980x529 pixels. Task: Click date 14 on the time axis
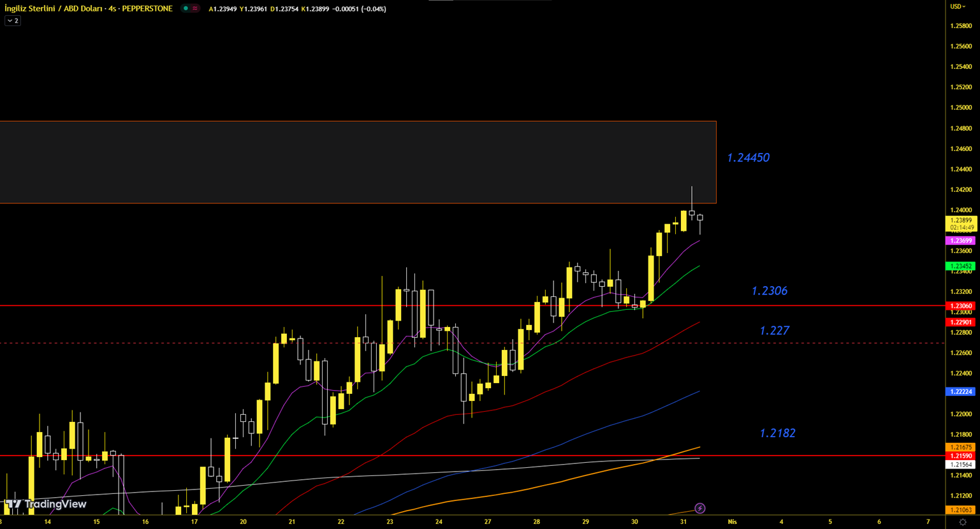[48, 522]
